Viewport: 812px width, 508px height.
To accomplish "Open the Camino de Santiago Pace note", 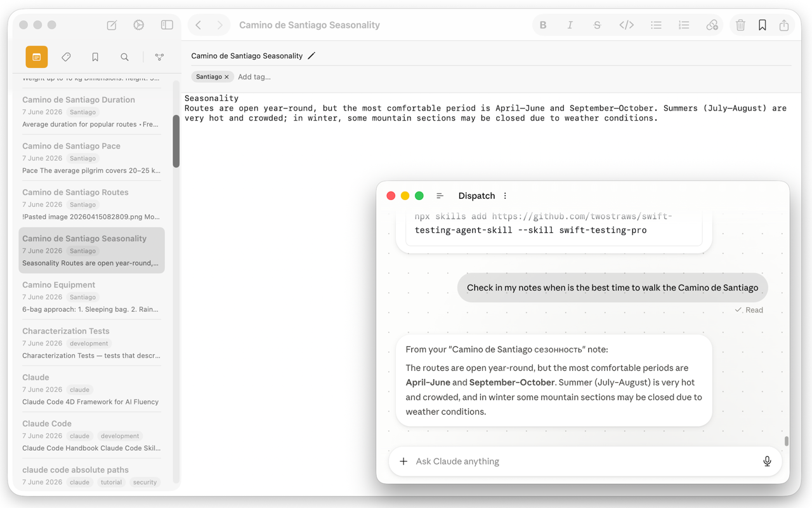I will (91, 158).
